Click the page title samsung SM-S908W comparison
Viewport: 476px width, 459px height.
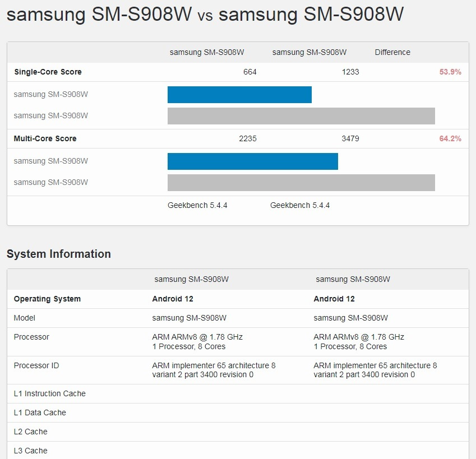pos(205,14)
